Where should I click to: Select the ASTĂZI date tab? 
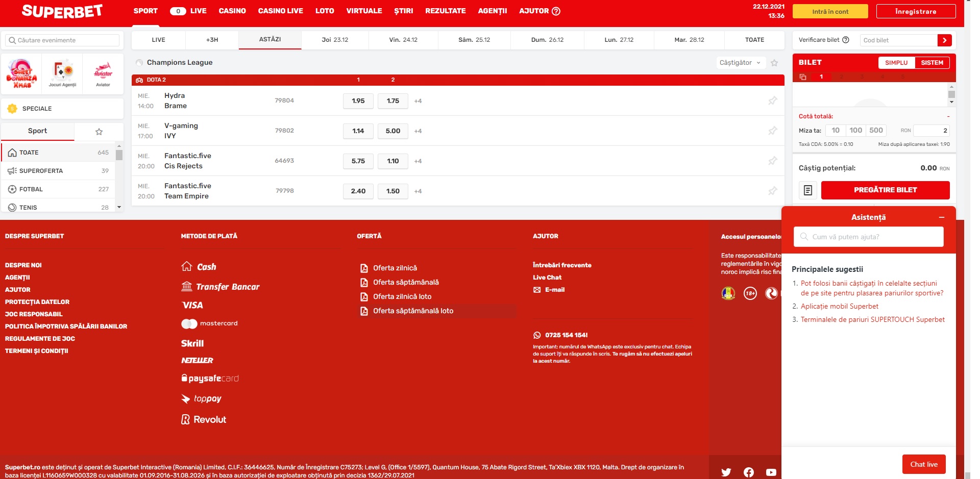(270, 39)
